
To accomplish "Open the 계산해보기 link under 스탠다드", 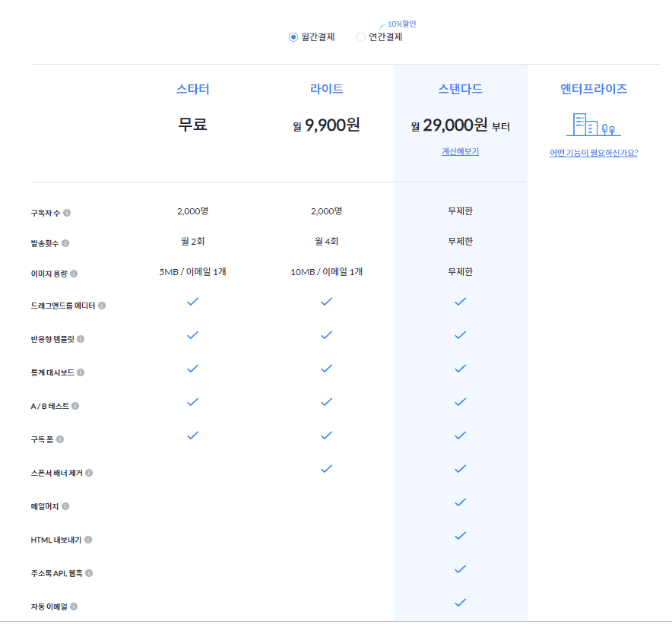I will pyautogui.click(x=460, y=151).
